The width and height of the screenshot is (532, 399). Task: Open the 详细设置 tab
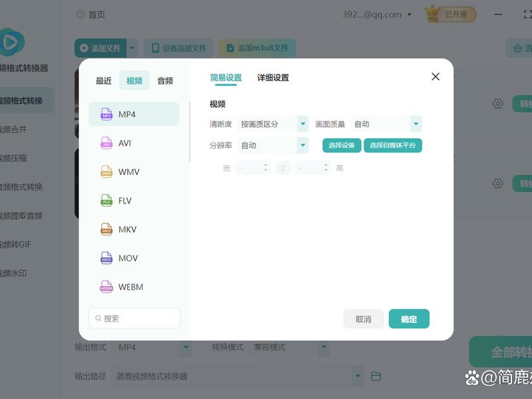tap(273, 78)
